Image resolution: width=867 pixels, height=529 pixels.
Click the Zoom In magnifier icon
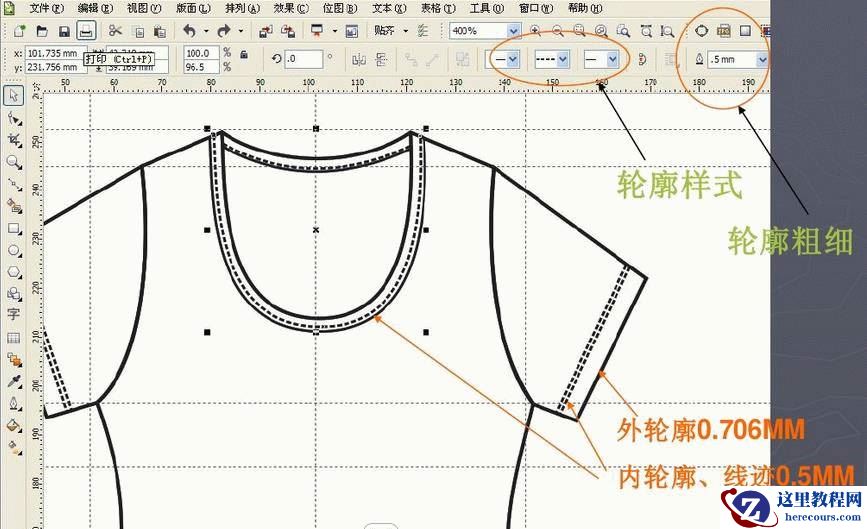click(535, 31)
